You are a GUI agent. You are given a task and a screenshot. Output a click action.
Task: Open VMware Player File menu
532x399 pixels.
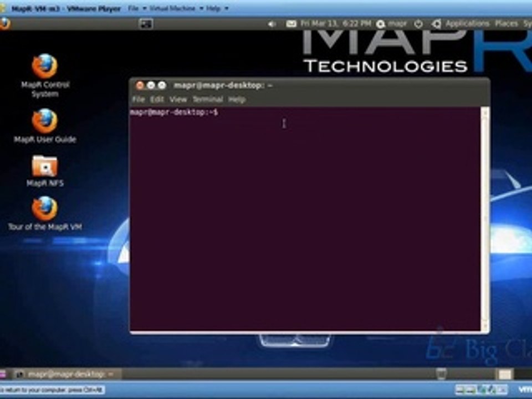pos(137,8)
